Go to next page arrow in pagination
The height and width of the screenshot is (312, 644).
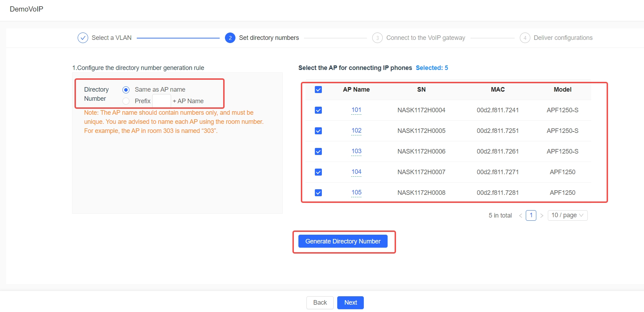pos(542,215)
